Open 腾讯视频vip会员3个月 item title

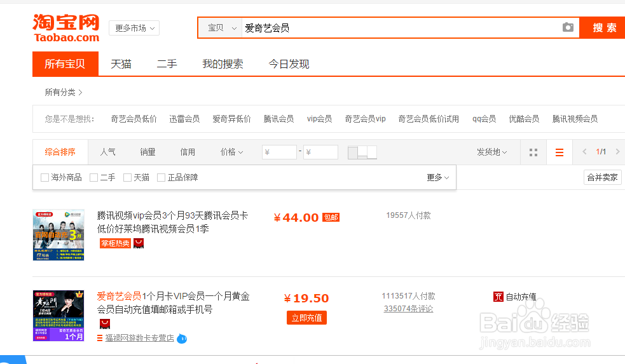click(172, 222)
